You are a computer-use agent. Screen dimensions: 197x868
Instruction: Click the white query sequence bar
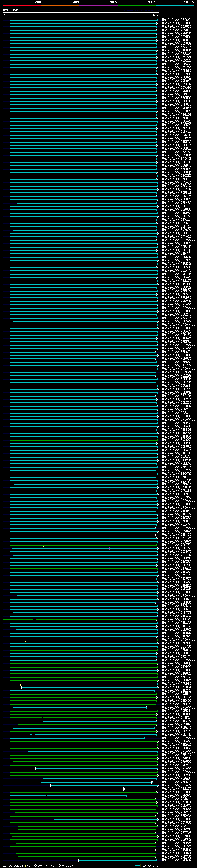(x=81, y=13)
